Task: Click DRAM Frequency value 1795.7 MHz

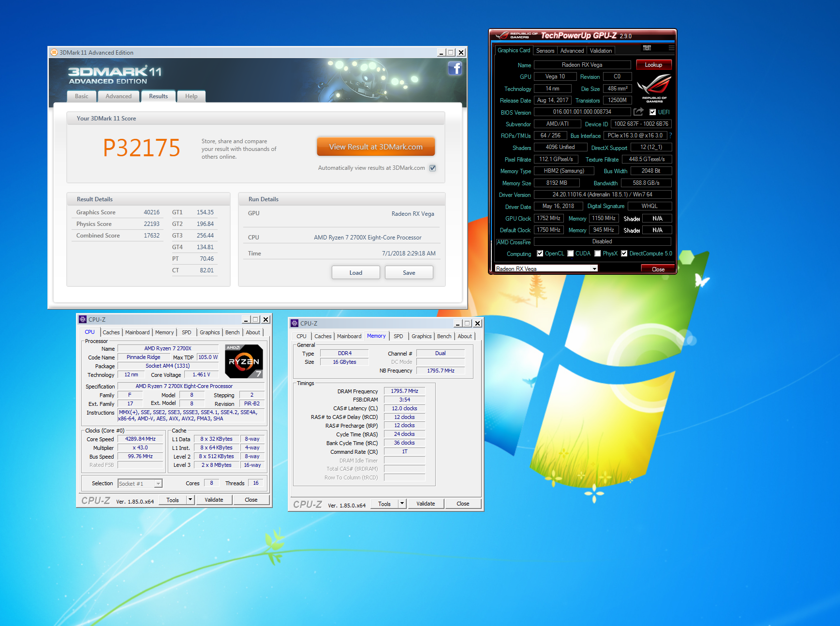Action: (x=404, y=391)
